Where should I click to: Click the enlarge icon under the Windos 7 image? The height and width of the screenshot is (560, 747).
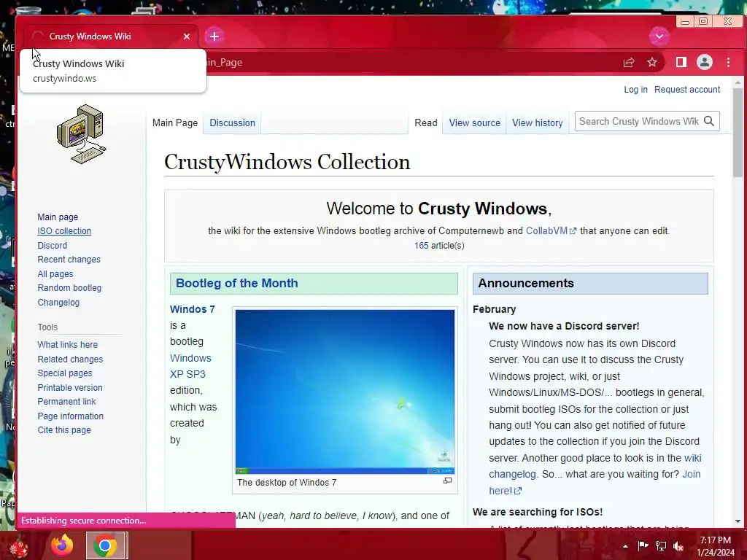pos(447,481)
